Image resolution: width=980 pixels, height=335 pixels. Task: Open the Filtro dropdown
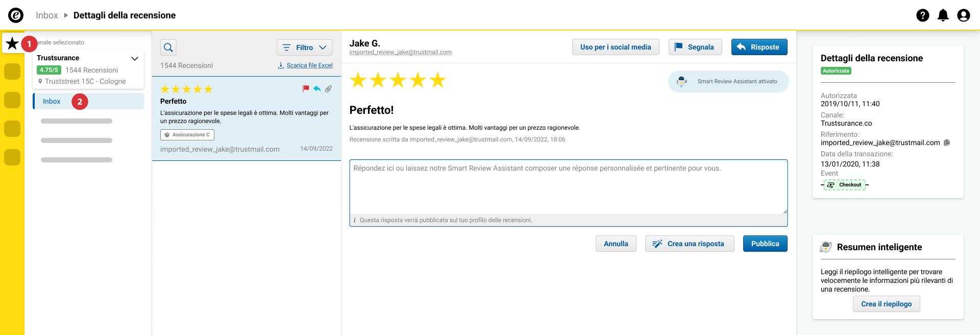tap(304, 47)
